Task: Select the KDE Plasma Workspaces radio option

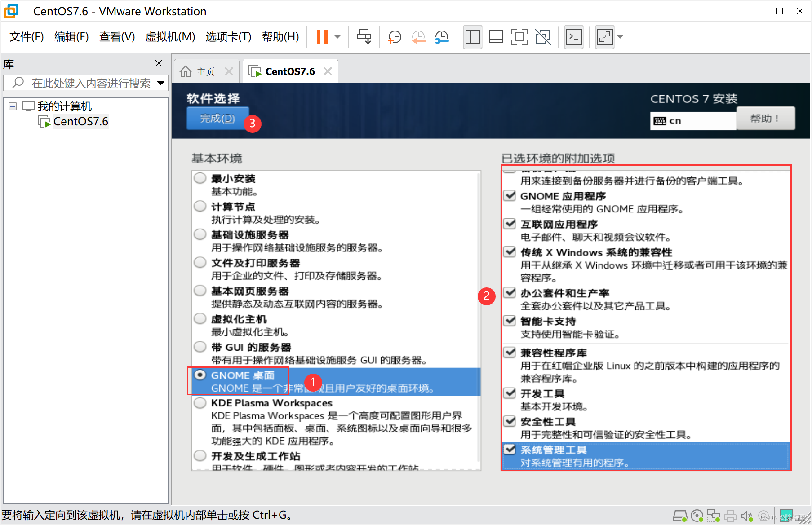Action: click(200, 403)
